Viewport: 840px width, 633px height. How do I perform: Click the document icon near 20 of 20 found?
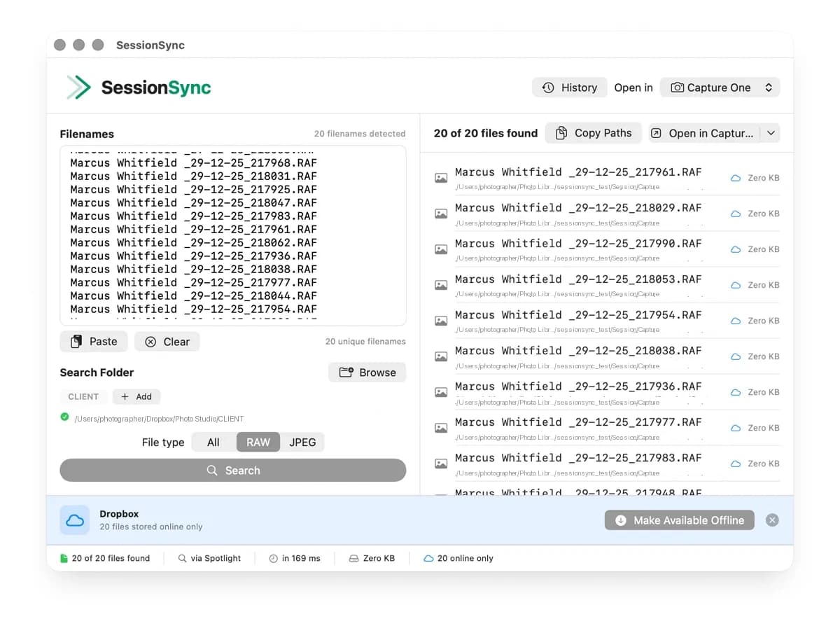coord(64,558)
